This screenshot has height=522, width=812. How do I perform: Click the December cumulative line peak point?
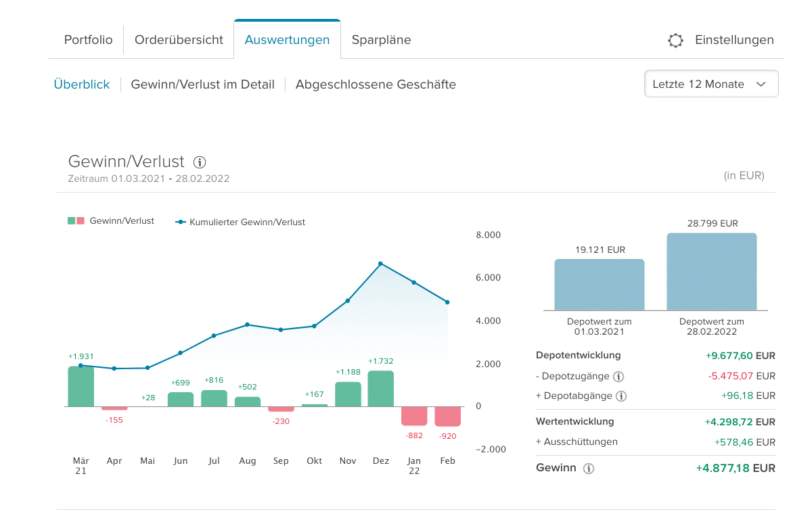click(381, 264)
